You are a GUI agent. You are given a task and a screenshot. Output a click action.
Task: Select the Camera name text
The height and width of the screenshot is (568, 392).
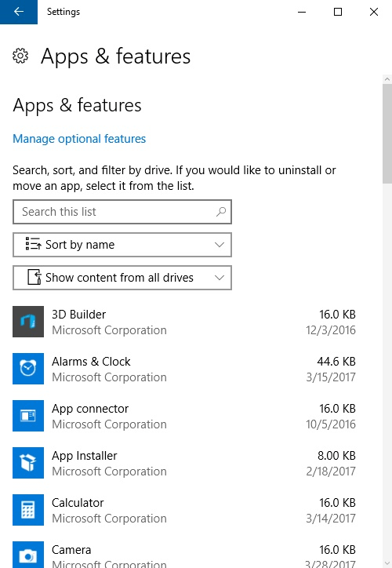click(71, 550)
